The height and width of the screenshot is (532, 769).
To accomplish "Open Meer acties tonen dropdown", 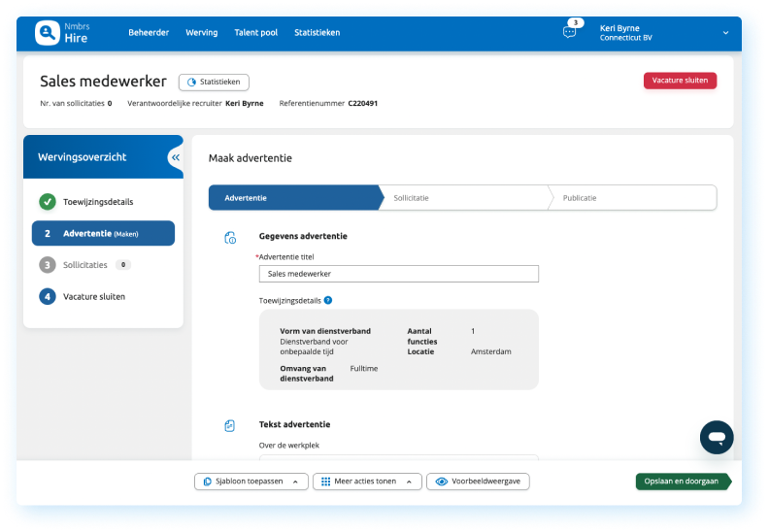I will point(367,482).
